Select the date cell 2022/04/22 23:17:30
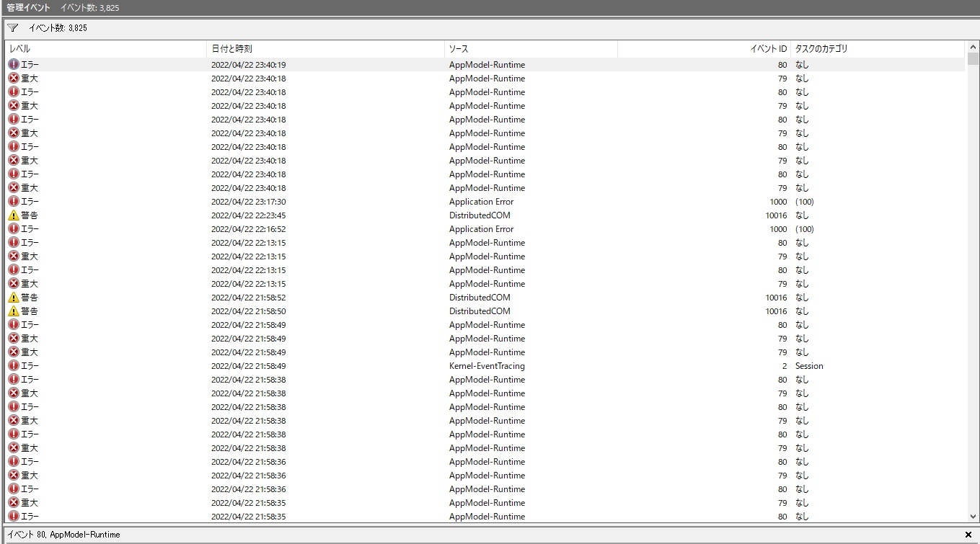980x544 pixels. 248,202
